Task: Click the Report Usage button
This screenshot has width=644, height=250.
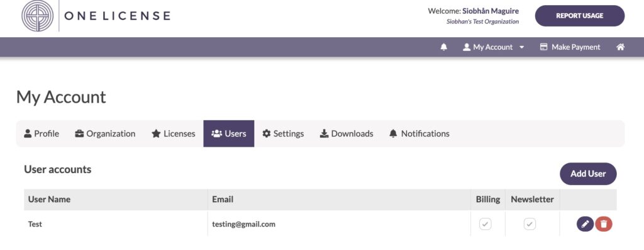Action: (579, 16)
